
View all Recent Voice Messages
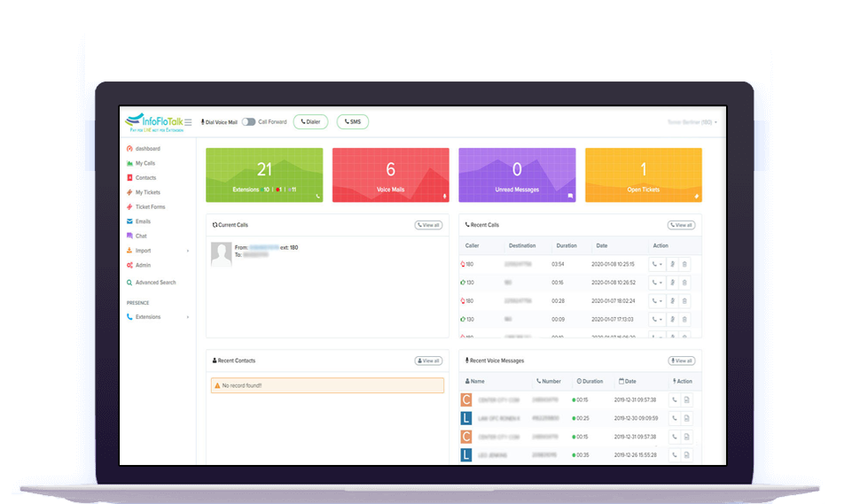682,361
